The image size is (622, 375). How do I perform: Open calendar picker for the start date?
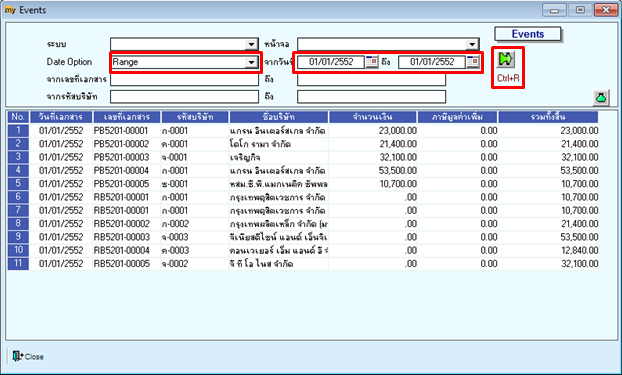(x=372, y=62)
